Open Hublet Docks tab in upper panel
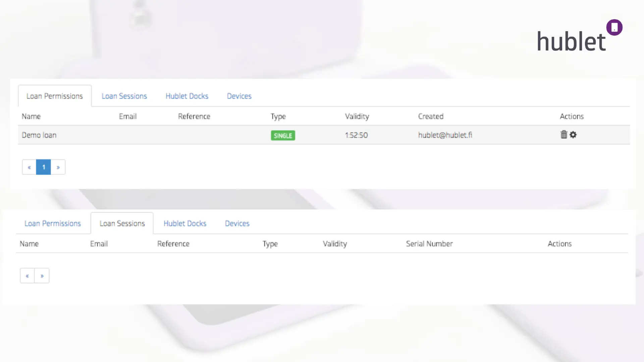644x362 pixels. 187,96
